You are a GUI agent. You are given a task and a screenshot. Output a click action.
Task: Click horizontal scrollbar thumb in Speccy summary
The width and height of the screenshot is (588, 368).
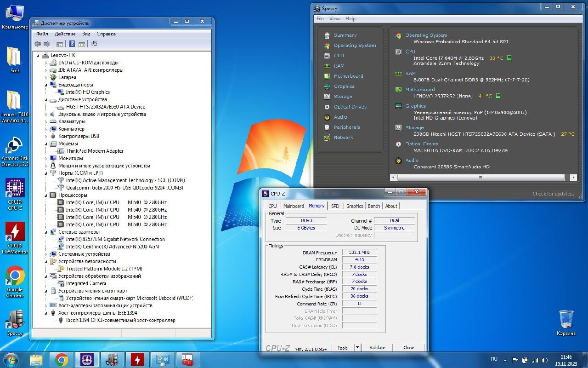pos(480,178)
